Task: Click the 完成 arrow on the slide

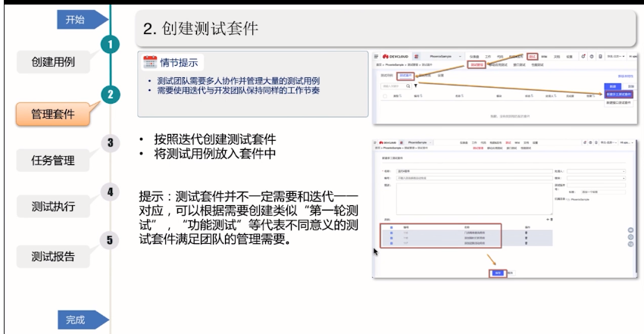Action: pos(82,320)
